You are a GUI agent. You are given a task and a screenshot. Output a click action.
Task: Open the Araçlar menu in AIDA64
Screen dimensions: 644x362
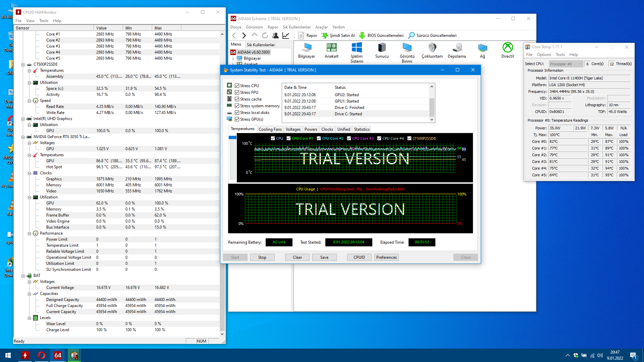321,27
